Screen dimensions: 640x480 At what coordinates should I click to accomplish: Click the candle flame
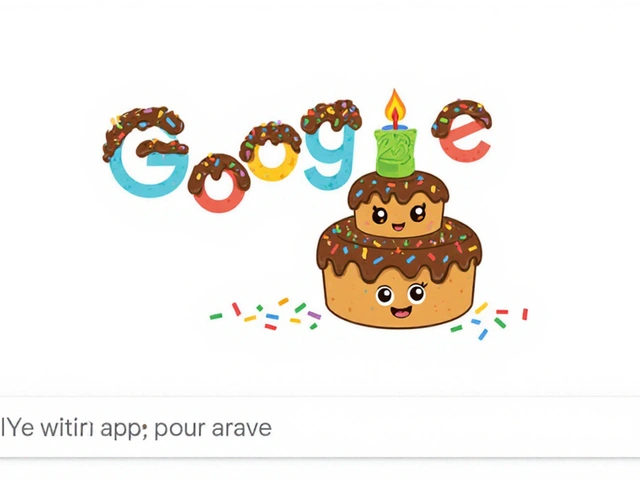395,104
